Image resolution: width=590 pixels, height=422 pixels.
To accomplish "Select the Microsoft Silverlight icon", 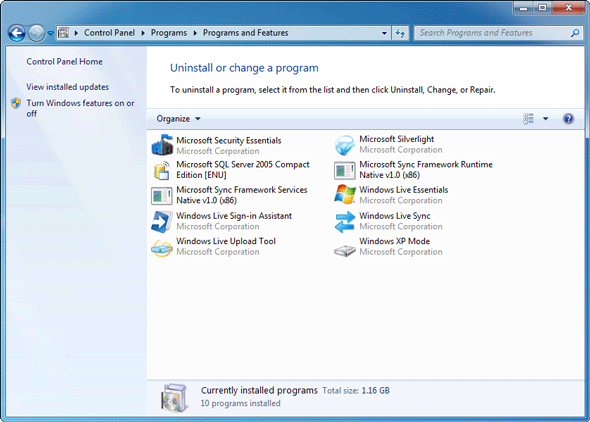I will click(x=345, y=145).
